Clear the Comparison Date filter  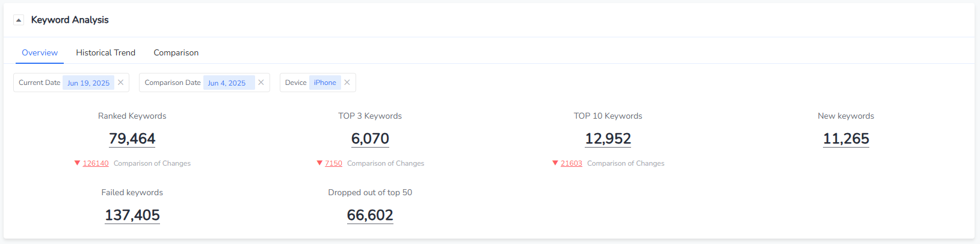(261, 83)
